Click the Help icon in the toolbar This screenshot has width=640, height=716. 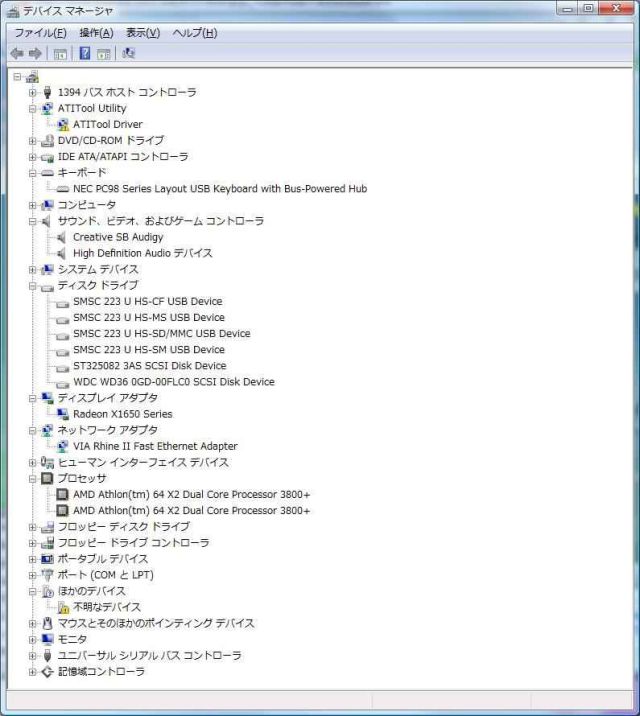click(85, 53)
